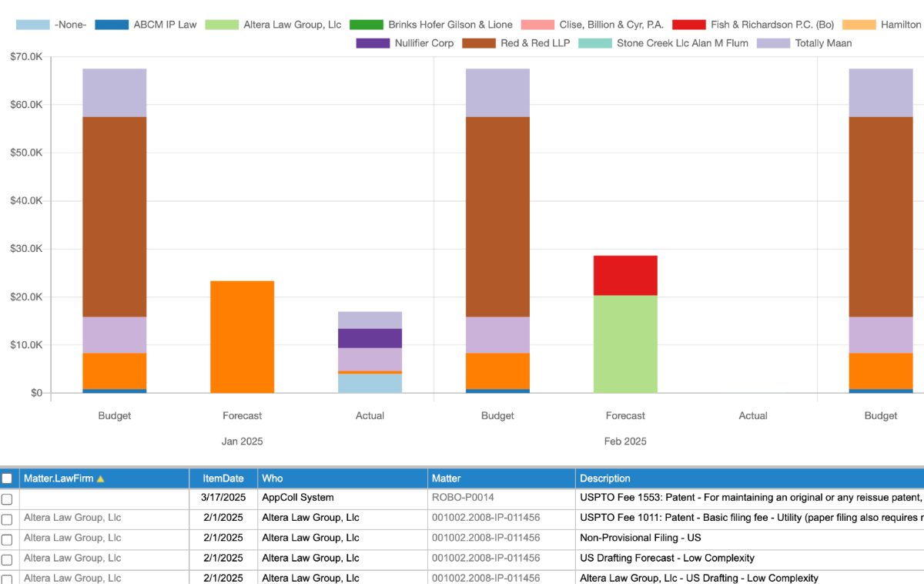The image size is (924, 584).
Task: Click 'Forecast' label under Jan 2025
Action: click(x=242, y=415)
